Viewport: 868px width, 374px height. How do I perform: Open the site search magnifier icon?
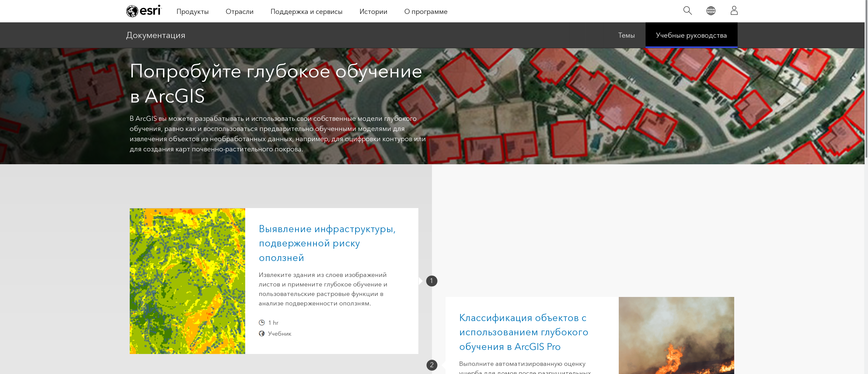(x=687, y=11)
